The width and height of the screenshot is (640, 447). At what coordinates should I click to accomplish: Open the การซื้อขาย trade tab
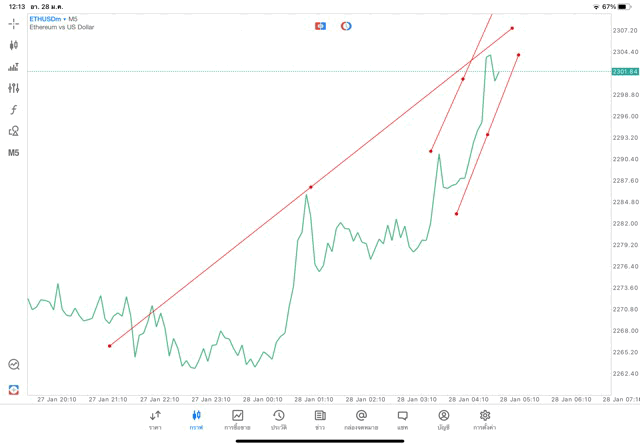(x=238, y=419)
